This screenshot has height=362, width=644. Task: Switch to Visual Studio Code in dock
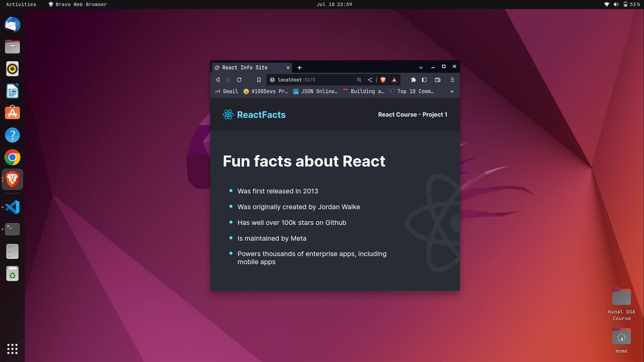[12, 206]
